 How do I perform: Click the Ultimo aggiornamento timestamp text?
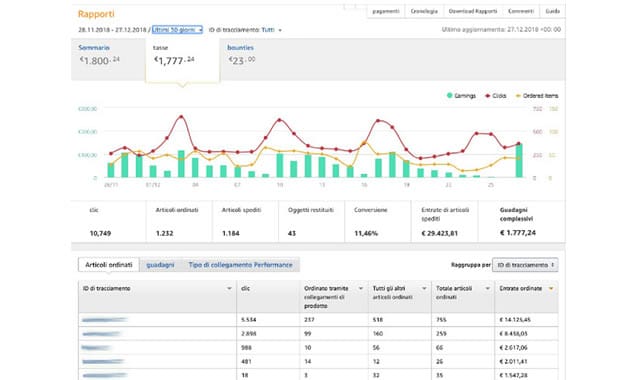[x=501, y=30]
